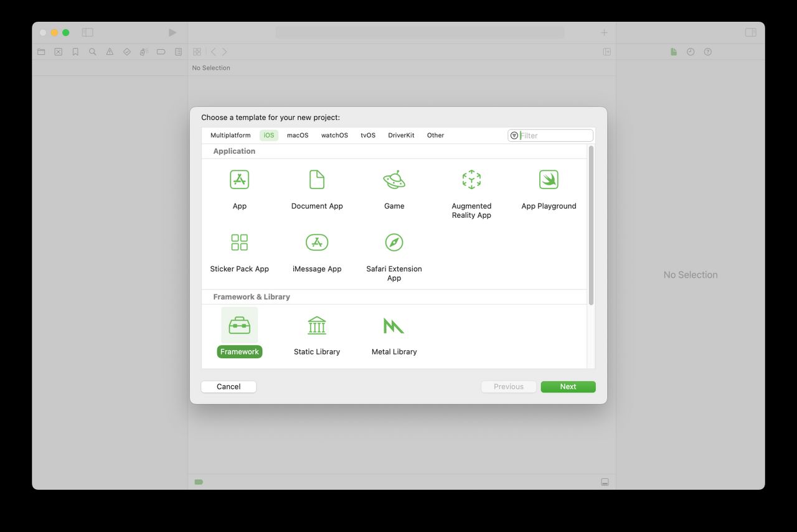Open the Project navigator folder icon
Image resolution: width=797 pixels, height=532 pixels.
click(x=41, y=52)
